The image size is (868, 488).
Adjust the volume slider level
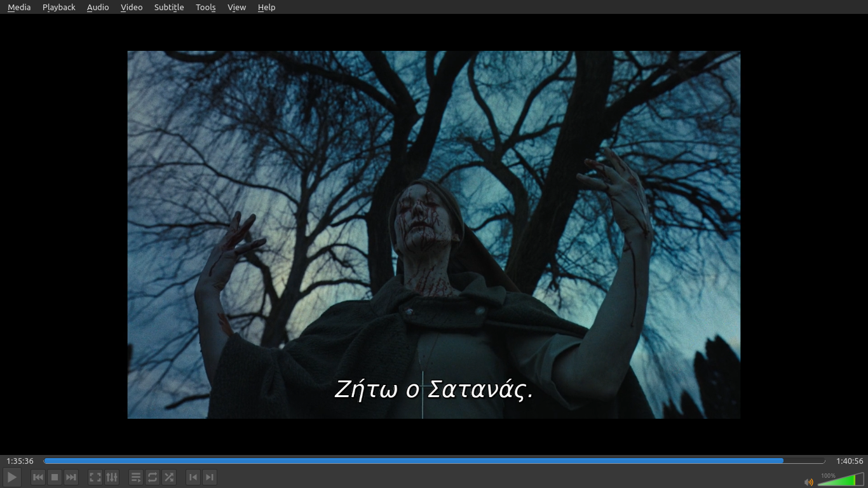tap(841, 479)
